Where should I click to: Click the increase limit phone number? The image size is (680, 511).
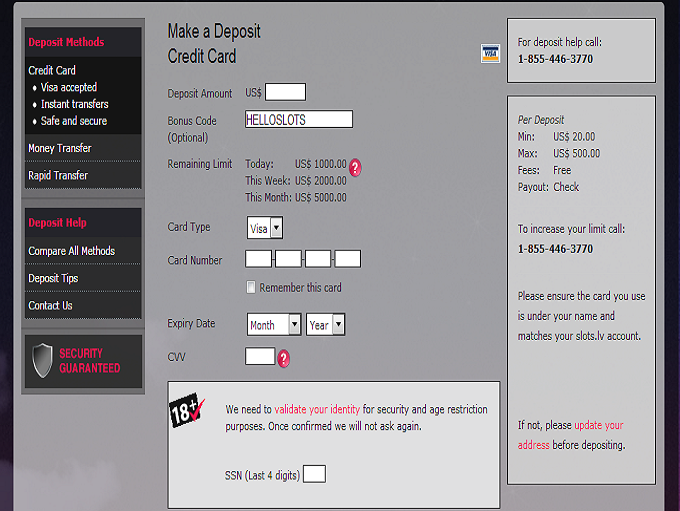555,249
